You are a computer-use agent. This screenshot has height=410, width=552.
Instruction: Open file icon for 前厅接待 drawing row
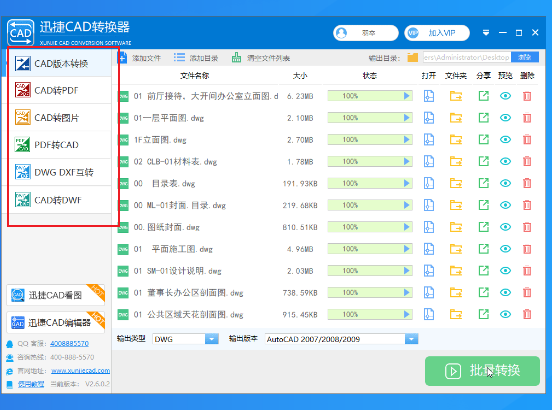[429, 96]
